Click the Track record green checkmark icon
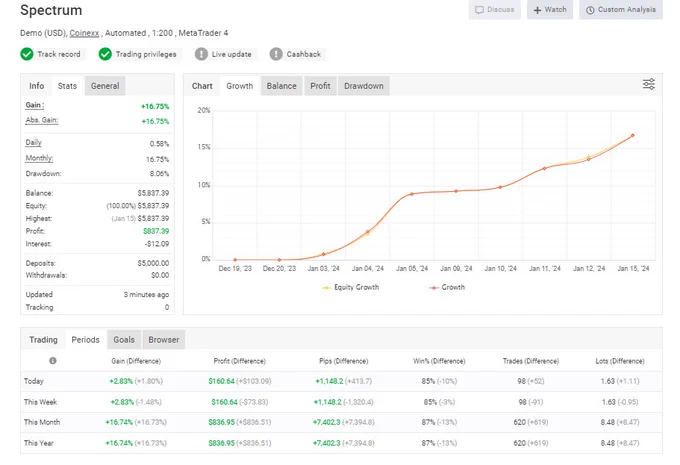This screenshot has width=680, height=465. pyautogui.click(x=27, y=54)
